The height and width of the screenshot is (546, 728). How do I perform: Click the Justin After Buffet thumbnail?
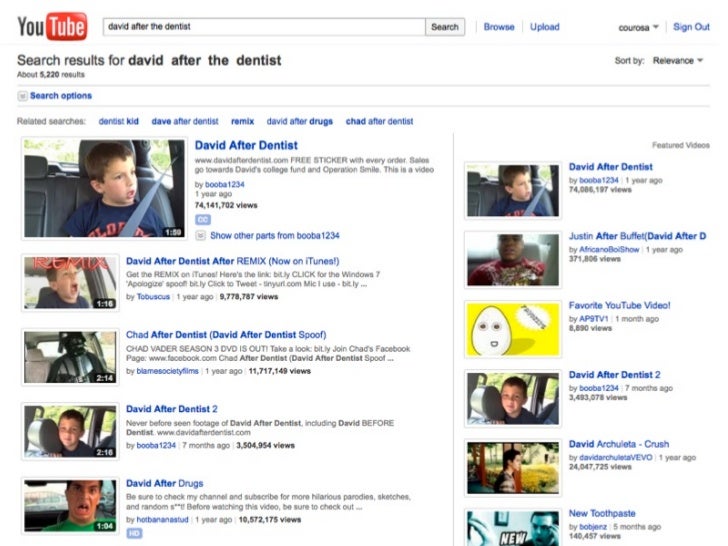pos(513,260)
